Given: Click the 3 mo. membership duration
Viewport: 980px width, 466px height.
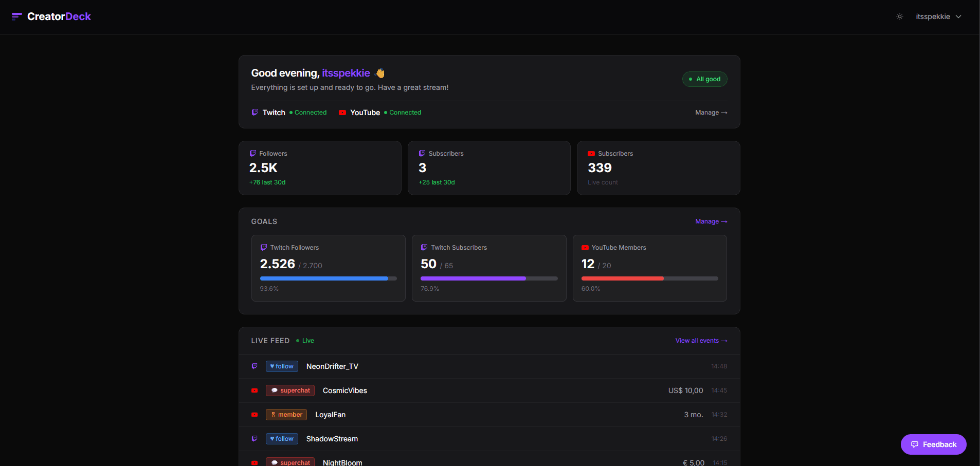Looking at the screenshot, I should (694, 415).
